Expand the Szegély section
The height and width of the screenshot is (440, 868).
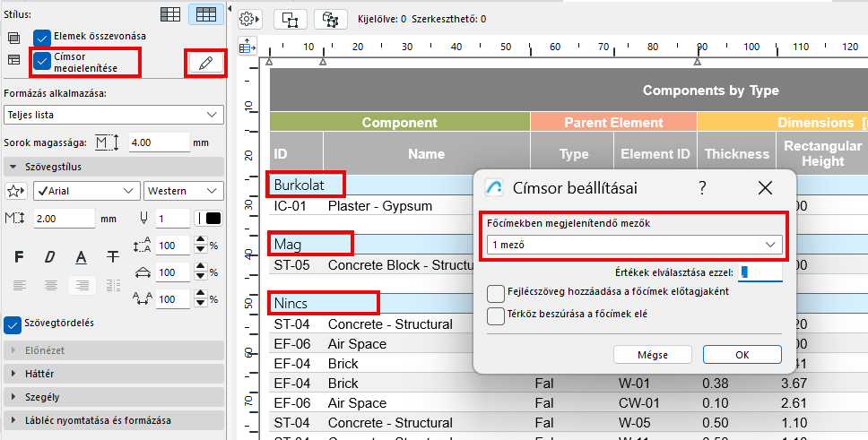click(x=114, y=397)
